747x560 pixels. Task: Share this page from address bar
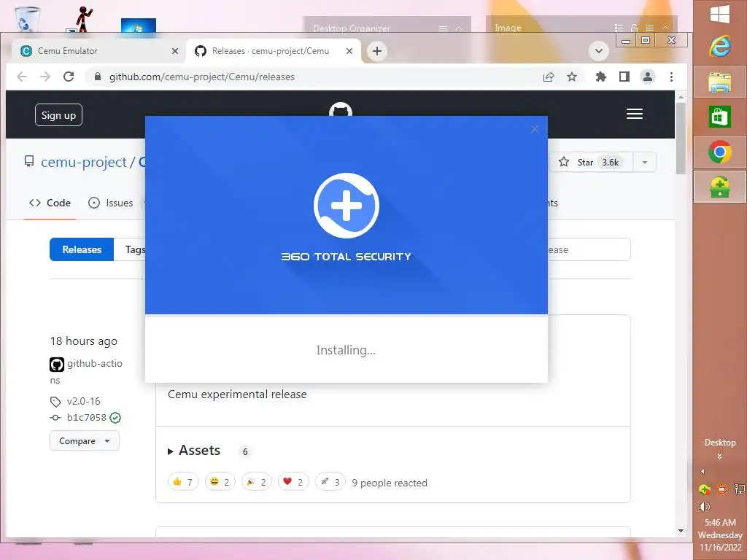point(549,77)
